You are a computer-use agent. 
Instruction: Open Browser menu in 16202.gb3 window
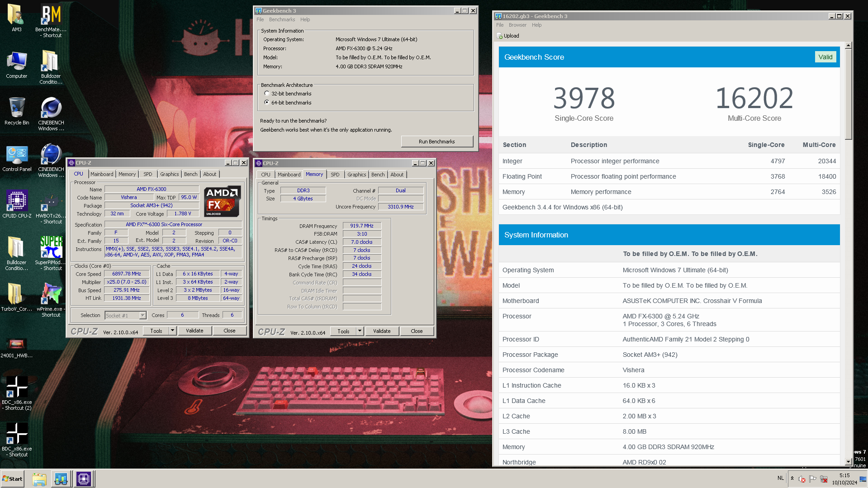[517, 25]
